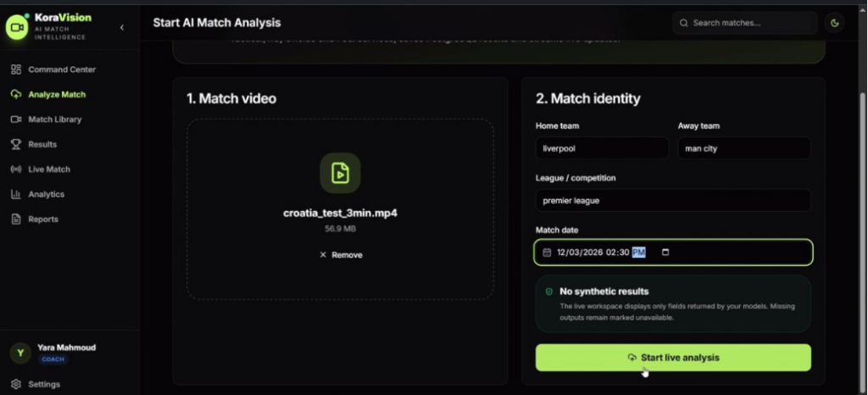The width and height of the screenshot is (868, 395).
Task: Click the X icon beside Remove
Action: point(323,255)
